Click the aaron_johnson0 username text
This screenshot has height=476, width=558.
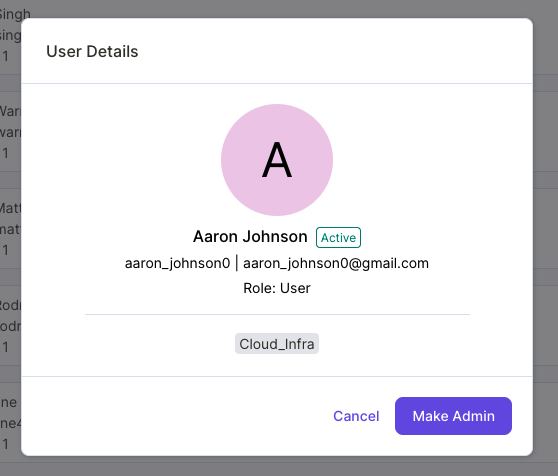click(x=178, y=263)
